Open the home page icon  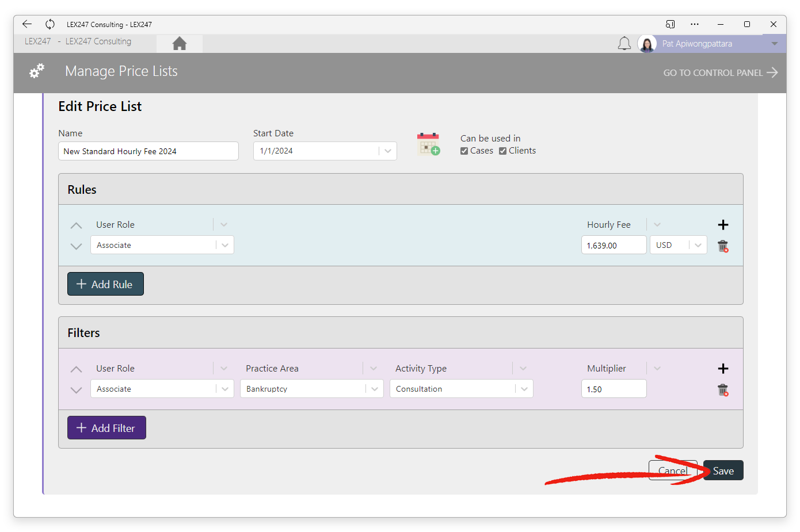(180, 43)
